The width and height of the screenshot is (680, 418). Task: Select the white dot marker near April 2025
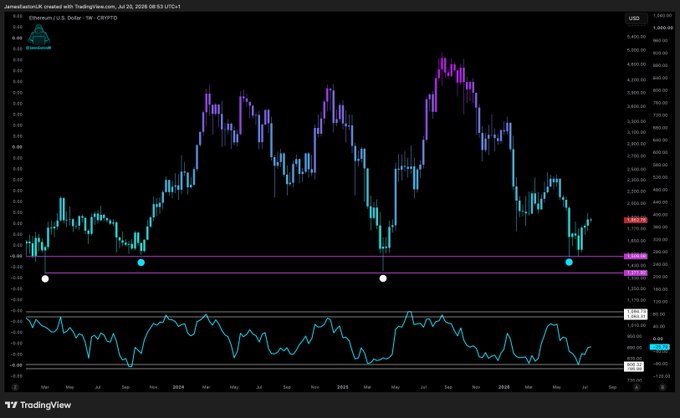tap(383, 278)
